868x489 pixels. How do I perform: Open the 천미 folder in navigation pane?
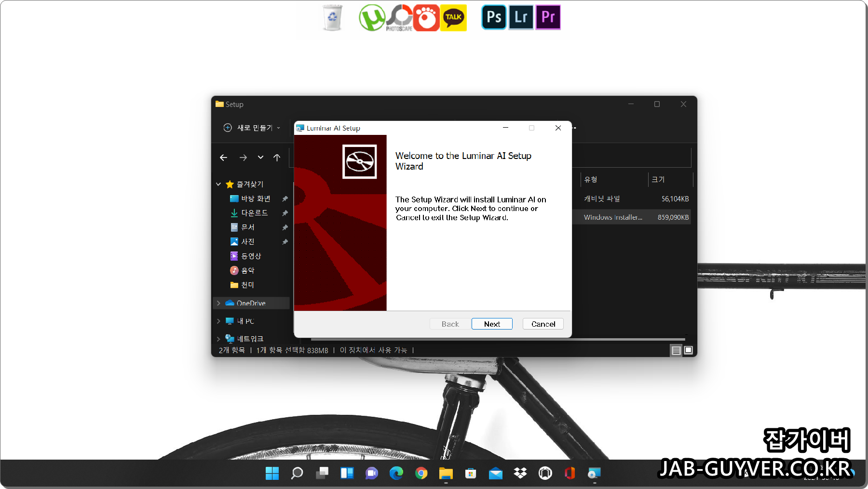click(x=247, y=285)
